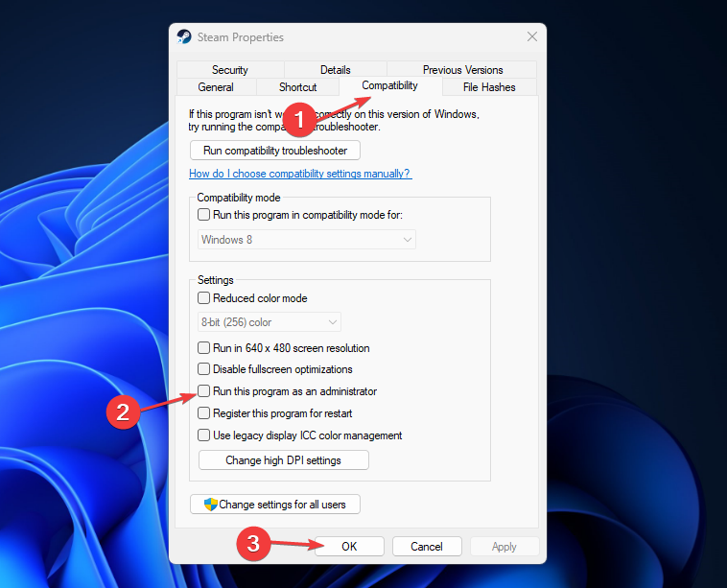Open the compatibility settings help link
The width and height of the screenshot is (727, 588).
(x=300, y=174)
